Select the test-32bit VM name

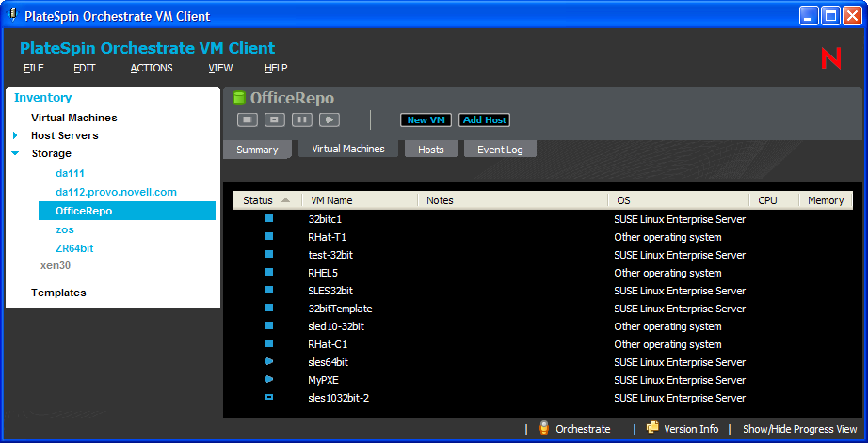pos(330,255)
